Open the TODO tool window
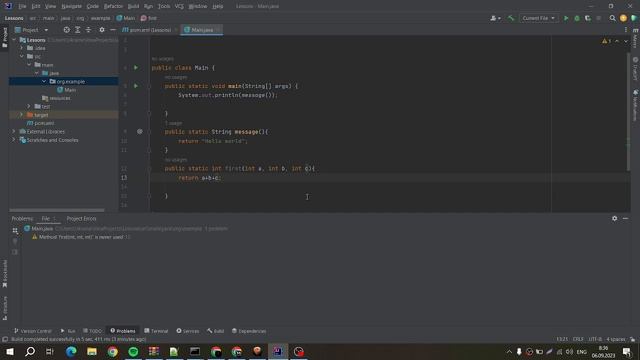This screenshot has height=360, width=640. [92, 331]
